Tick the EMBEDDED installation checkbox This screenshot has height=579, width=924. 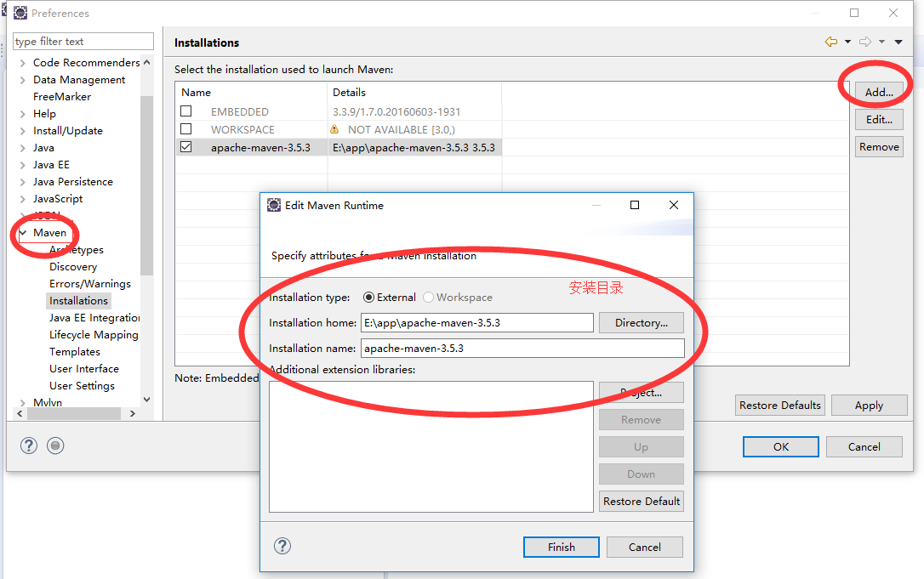coord(186,111)
